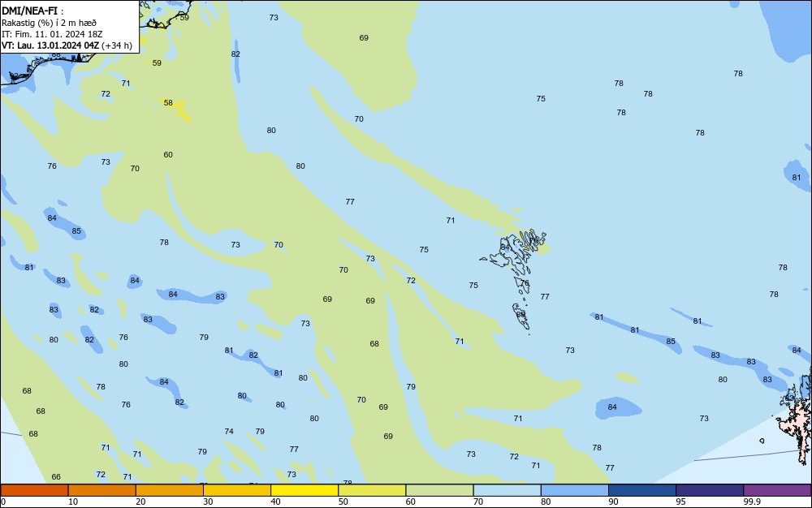Select the legend tick label "40"
Screen dimensions: 812x508
tap(275, 502)
